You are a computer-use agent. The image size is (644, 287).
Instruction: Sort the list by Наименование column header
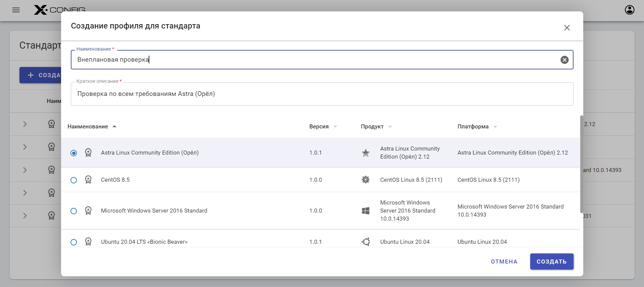[x=88, y=126]
